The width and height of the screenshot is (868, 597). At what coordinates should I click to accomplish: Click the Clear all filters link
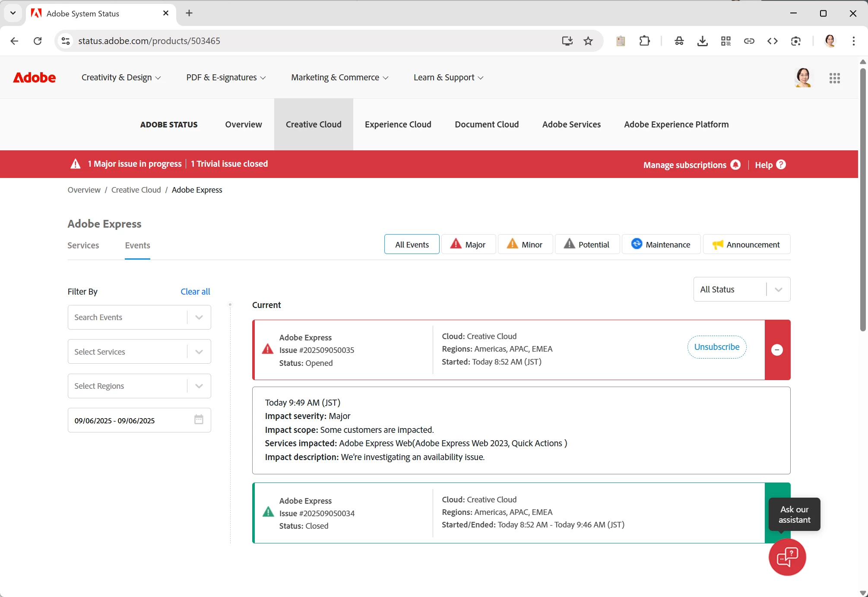195,292
